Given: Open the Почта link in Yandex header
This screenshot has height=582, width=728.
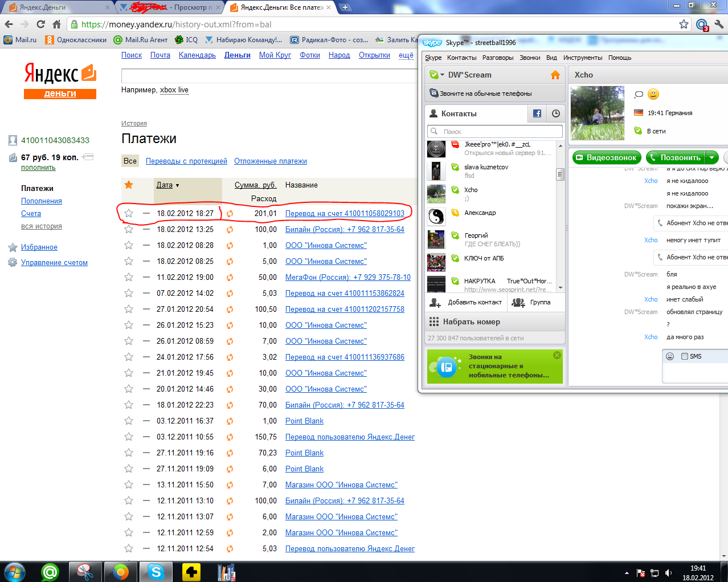Looking at the screenshot, I should coord(160,55).
